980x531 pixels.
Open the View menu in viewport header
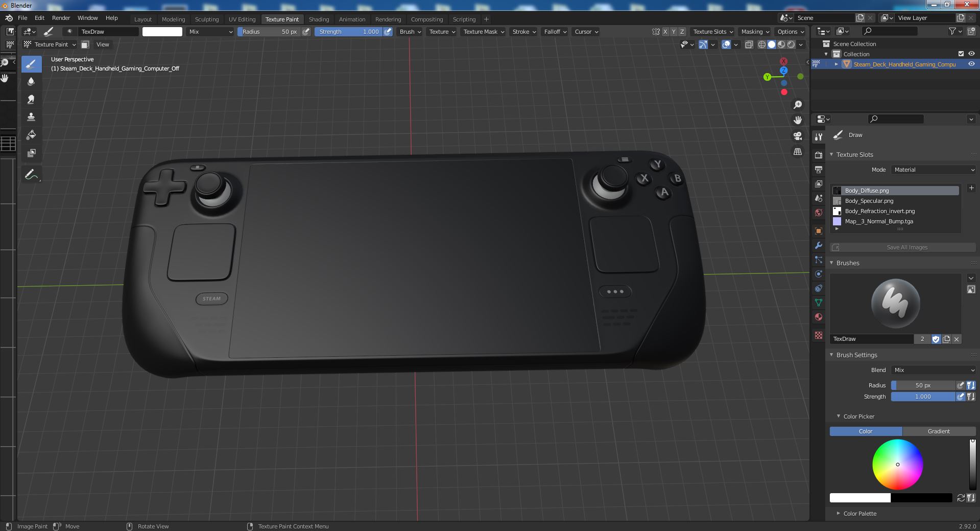click(103, 44)
